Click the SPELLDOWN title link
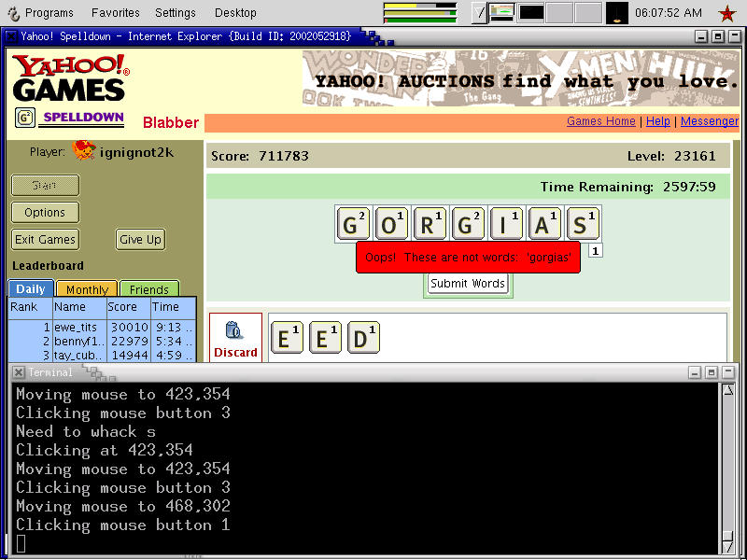747x560 pixels. click(83, 118)
